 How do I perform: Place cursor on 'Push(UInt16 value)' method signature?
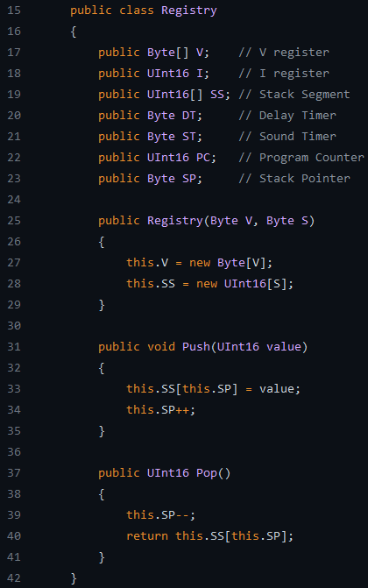245,346
